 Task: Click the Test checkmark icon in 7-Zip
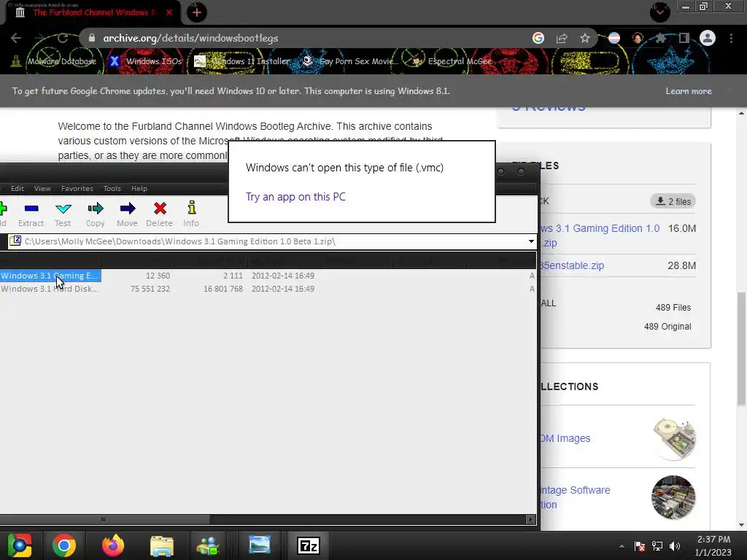63,209
